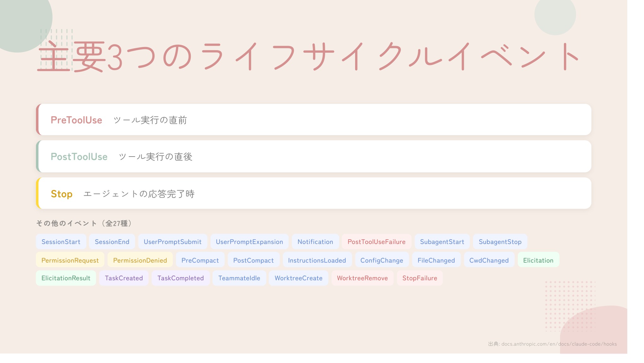Select the SubagentStart chip

(x=442, y=242)
